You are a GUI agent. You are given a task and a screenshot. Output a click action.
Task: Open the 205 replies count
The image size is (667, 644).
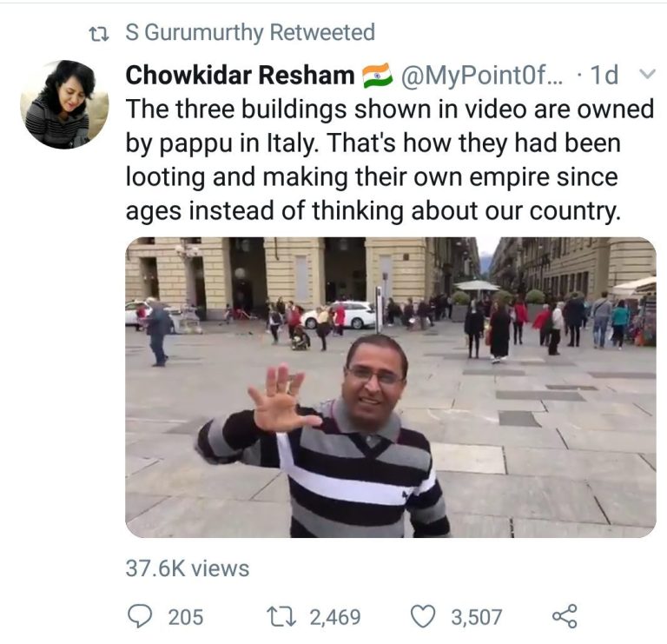pos(186,617)
